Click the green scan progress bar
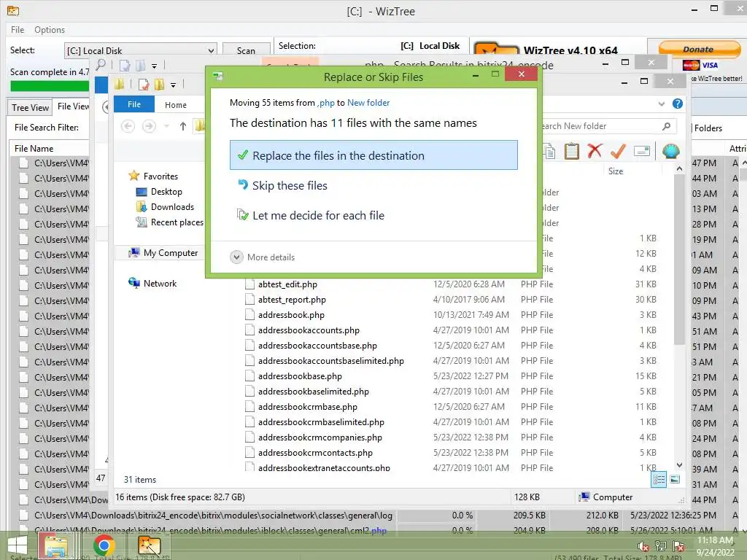Viewport: 747px width, 560px height. (x=49, y=86)
